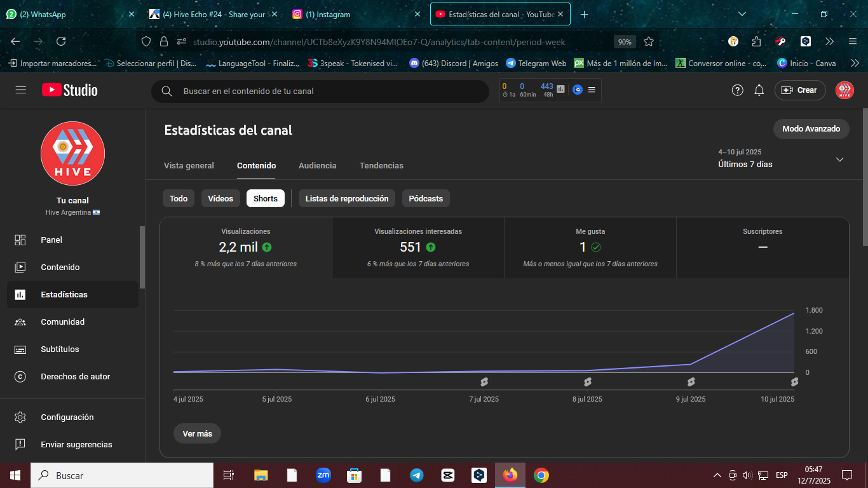The height and width of the screenshot is (488, 868).
Task: Open the YouTube Studio hamburger menu
Action: point(21,90)
